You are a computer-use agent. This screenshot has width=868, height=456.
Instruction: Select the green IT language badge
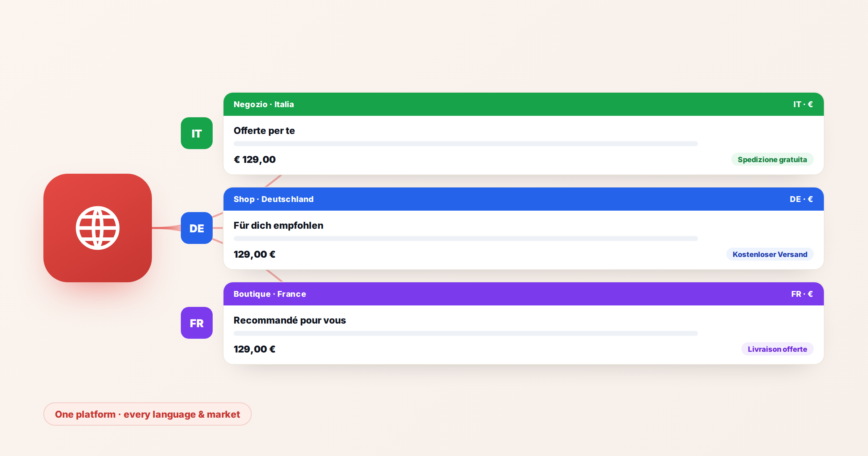click(x=197, y=133)
